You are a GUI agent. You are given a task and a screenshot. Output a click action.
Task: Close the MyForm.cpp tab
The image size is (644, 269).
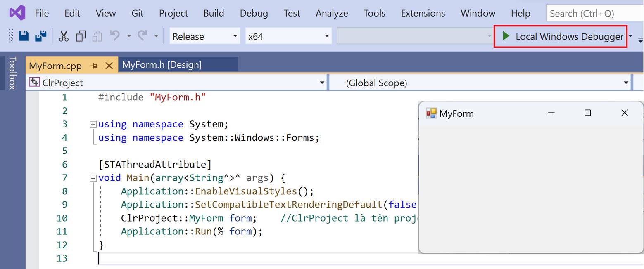[109, 66]
